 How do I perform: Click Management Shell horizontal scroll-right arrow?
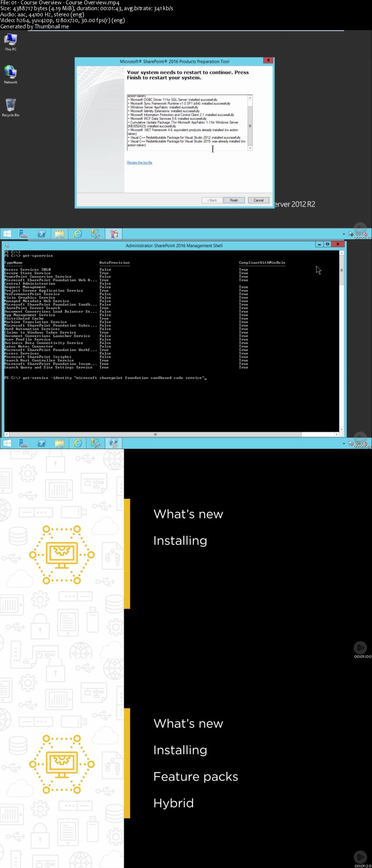tap(337, 434)
